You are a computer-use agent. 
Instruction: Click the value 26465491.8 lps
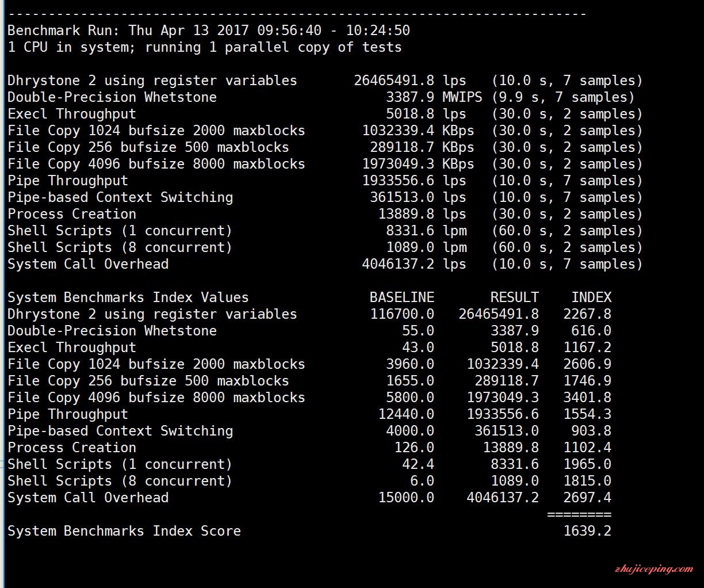(x=410, y=81)
